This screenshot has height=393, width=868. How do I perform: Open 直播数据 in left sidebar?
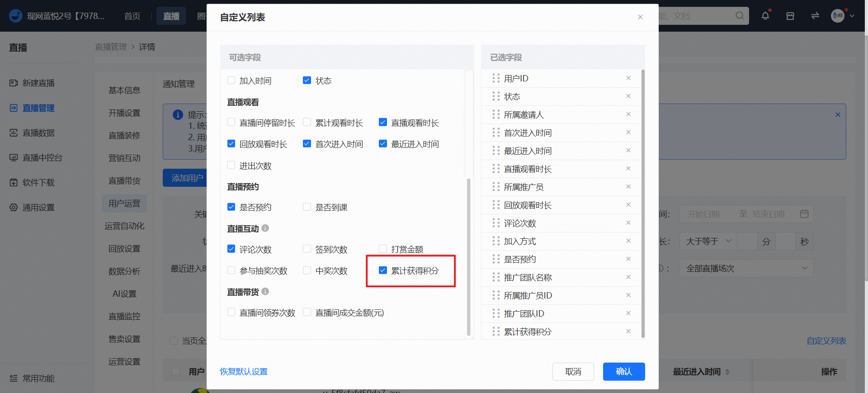point(38,133)
